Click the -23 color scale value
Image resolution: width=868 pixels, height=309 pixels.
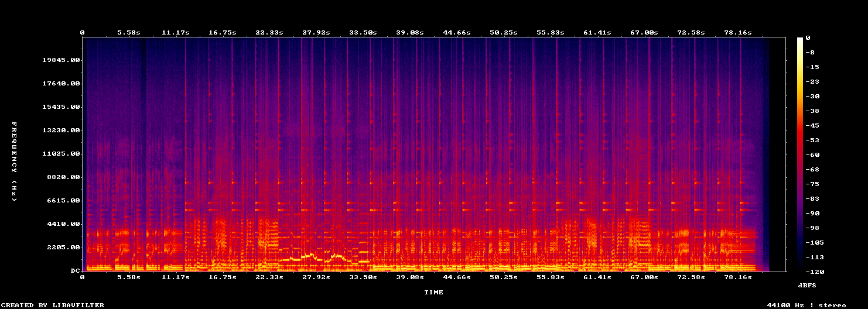pyautogui.click(x=812, y=82)
